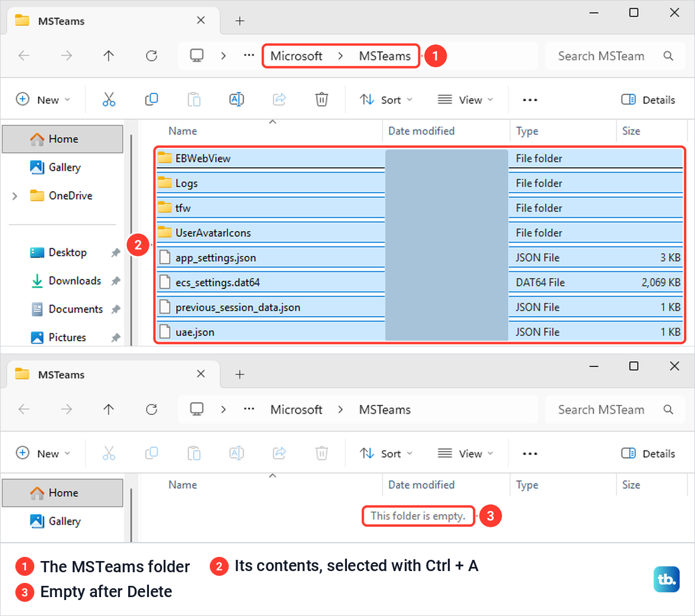
Task: Click Delete trash icon in upper window
Action: click(321, 99)
